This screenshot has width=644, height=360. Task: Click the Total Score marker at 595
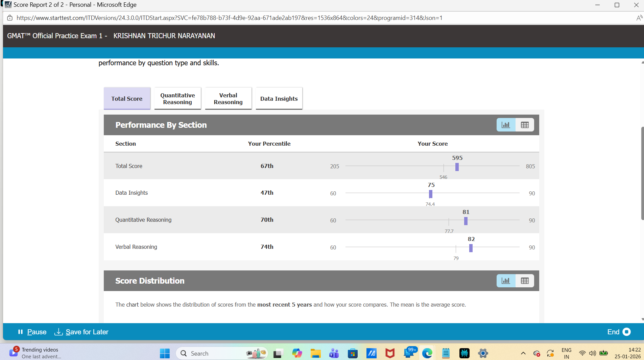click(456, 167)
